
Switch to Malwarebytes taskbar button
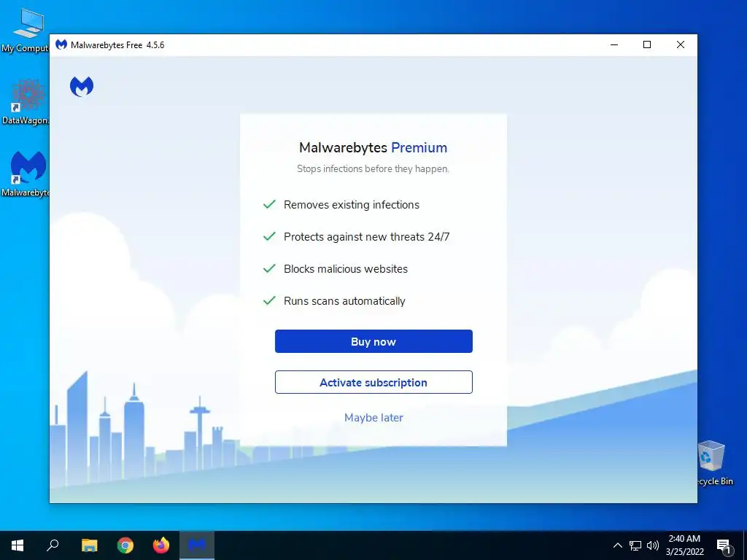coord(197,545)
